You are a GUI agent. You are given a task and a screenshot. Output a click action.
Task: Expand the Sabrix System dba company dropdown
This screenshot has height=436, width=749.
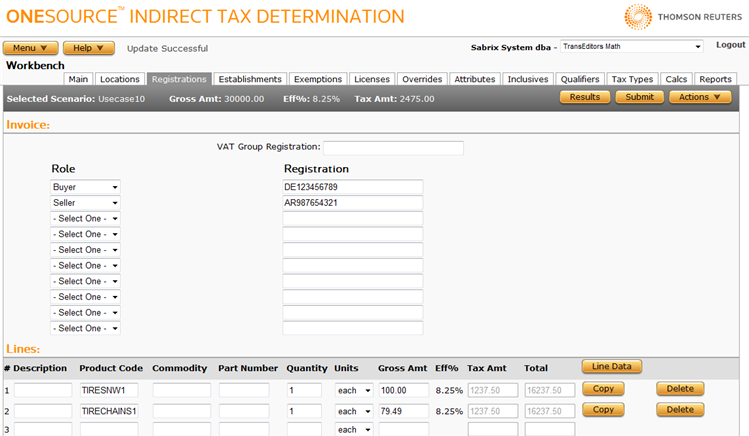[631, 47]
